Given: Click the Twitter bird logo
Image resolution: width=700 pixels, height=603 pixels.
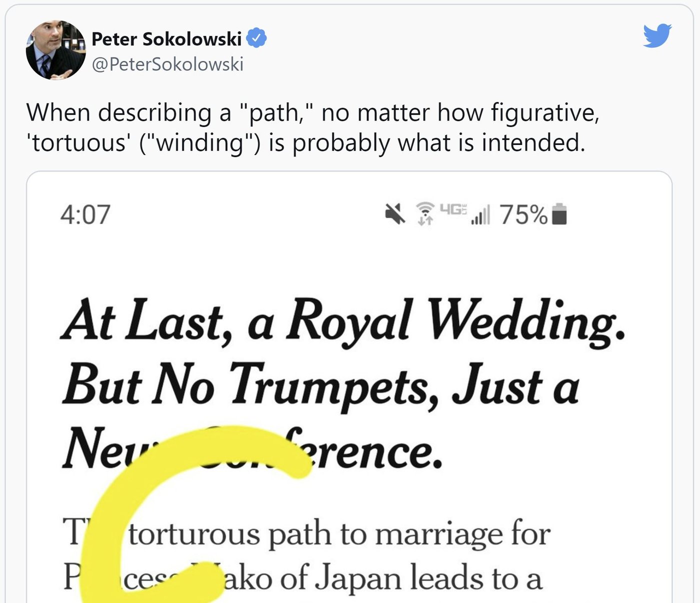Looking at the screenshot, I should tap(657, 35).
